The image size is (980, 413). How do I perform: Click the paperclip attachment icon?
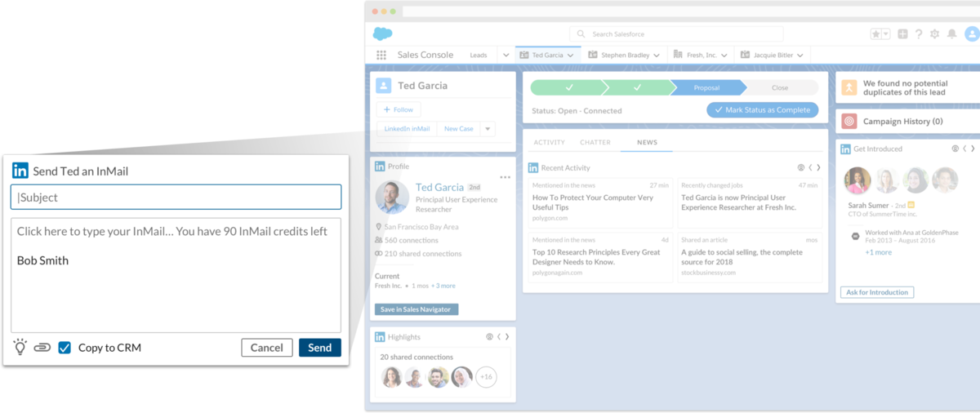[42, 348]
